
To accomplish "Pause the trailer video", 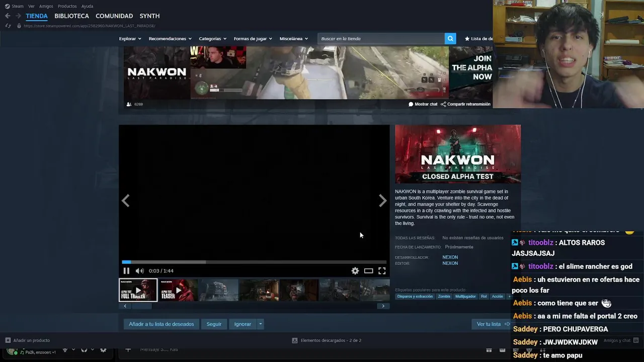I will pos(126,271).
